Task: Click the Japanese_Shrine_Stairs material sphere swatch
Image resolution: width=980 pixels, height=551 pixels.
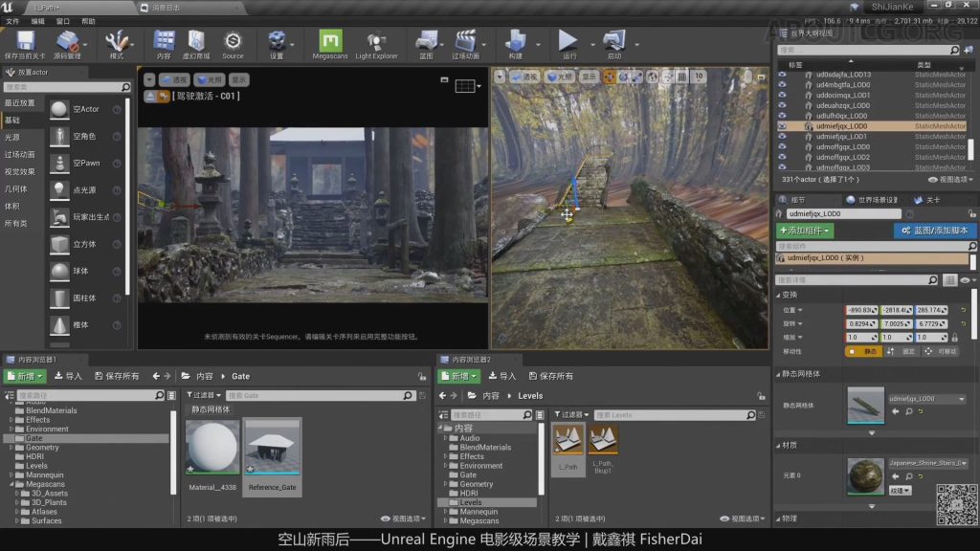Action: tap(865, 475)
